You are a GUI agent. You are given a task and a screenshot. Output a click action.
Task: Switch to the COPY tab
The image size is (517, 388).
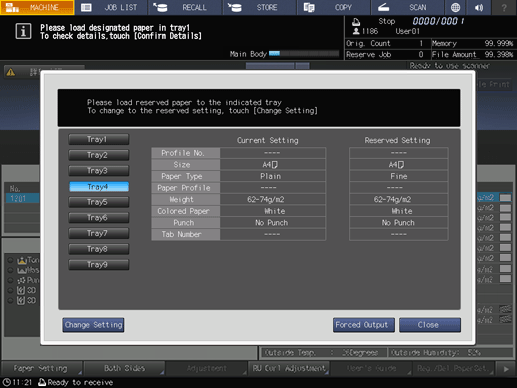click(334, 7)
